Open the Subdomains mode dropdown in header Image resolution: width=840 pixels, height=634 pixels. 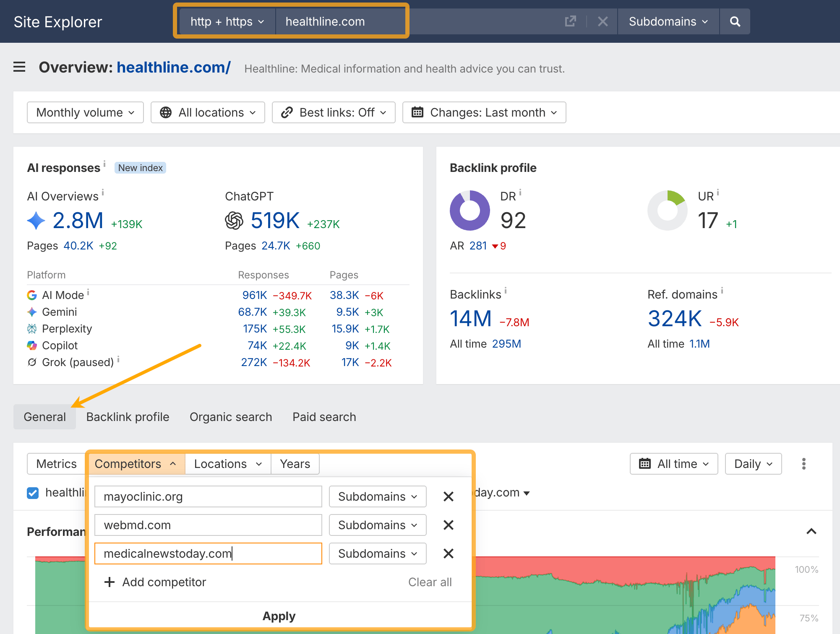coord(668,21)
